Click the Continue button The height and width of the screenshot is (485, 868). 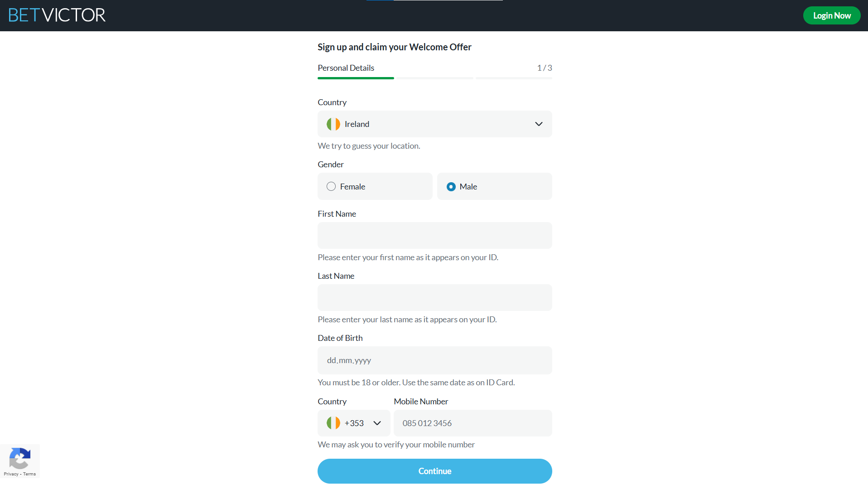click(x=435, y=471)
